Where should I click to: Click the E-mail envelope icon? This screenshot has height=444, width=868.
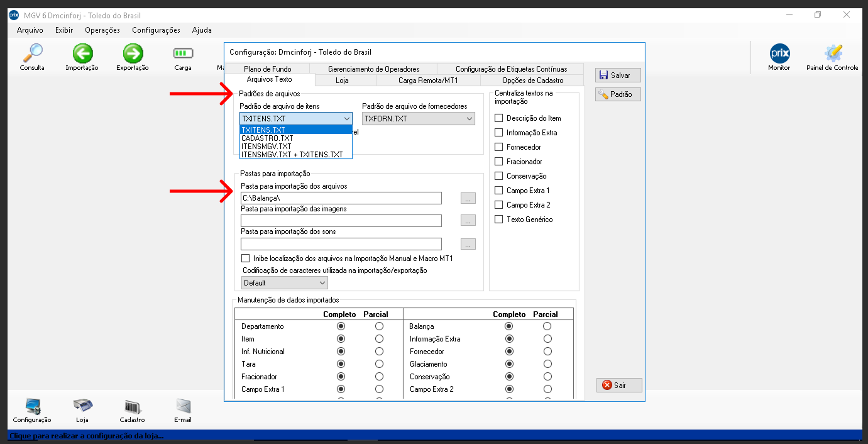[x=183, y=407]
